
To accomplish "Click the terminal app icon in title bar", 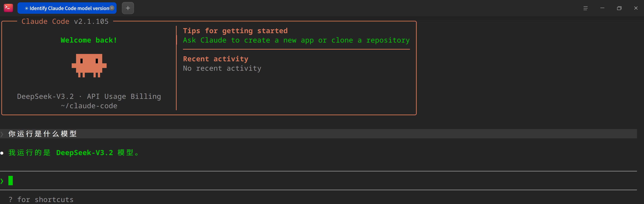I will pos(8,8).
